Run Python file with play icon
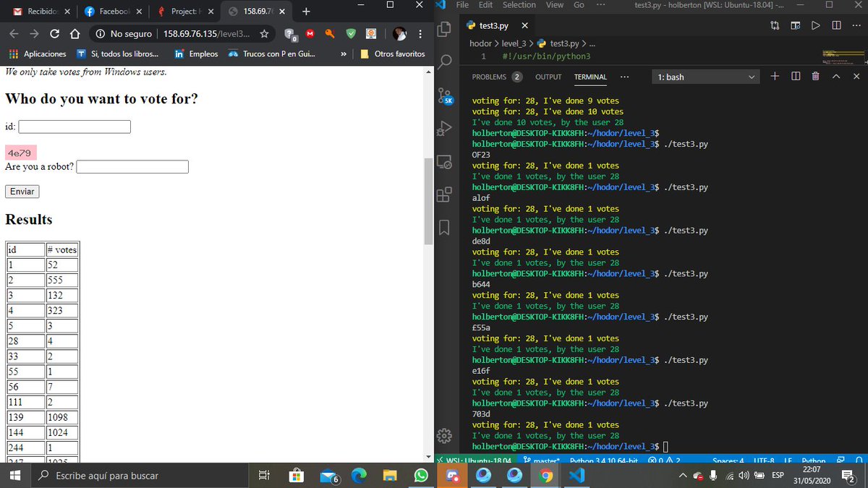The width and height of the screenshot is (868, 488). [x=816, y=25]
